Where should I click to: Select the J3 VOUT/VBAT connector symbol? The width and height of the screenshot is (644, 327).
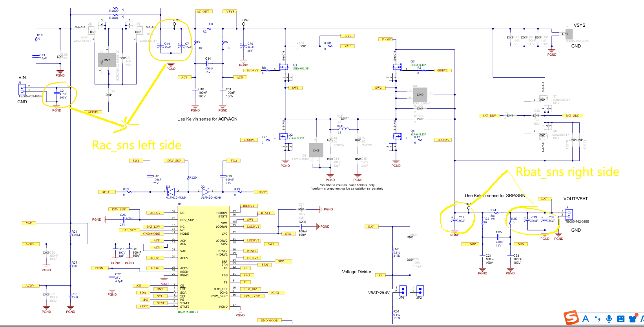pos(569,214)
